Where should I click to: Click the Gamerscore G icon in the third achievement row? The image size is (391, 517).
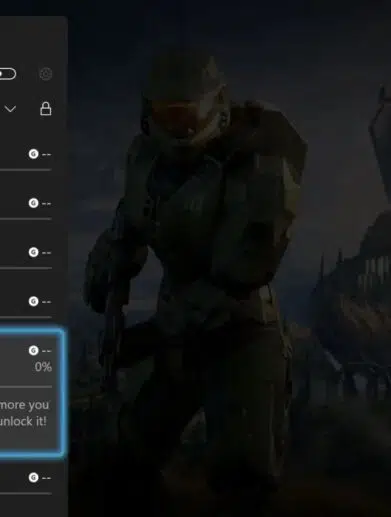(33, 252)
